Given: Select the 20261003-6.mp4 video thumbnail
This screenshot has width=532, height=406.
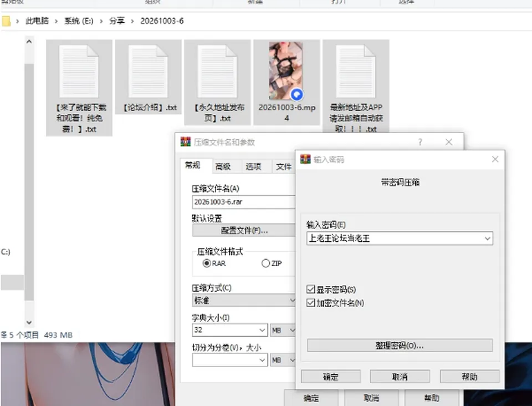Looking at the screenshot, I should (x=286, y=71).
